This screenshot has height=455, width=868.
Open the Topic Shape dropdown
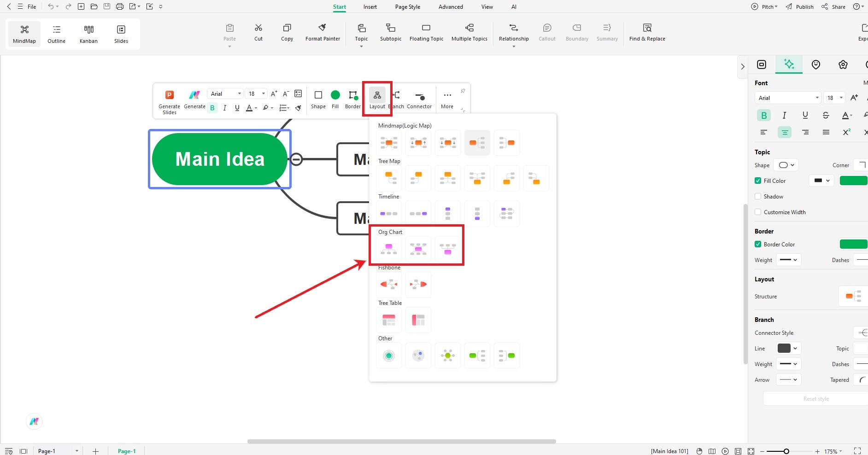(786, 165)
